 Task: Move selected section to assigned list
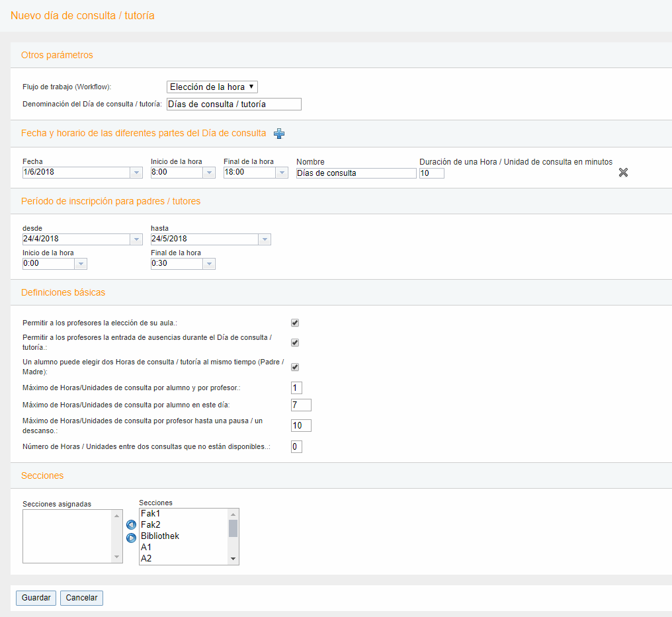[131, 524]
